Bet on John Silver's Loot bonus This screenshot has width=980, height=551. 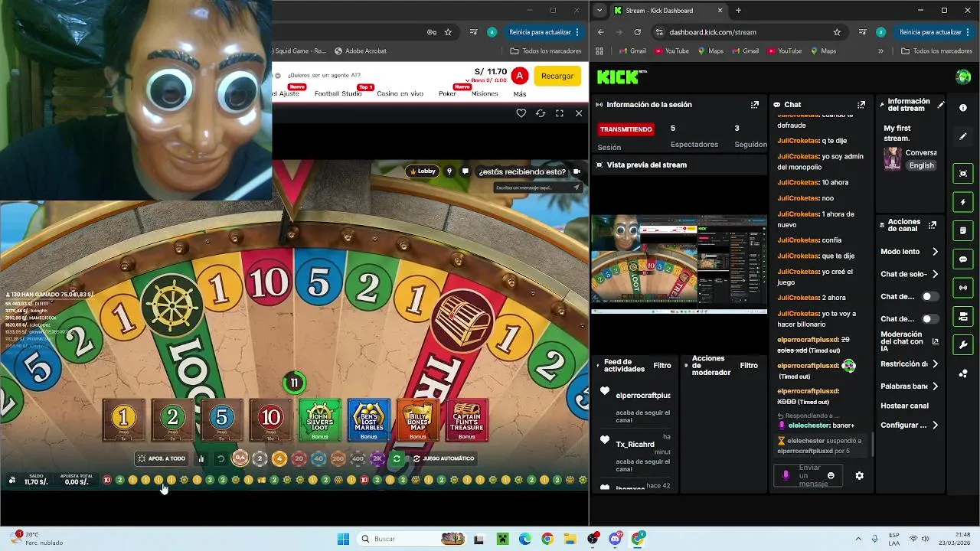coord(319,420)
